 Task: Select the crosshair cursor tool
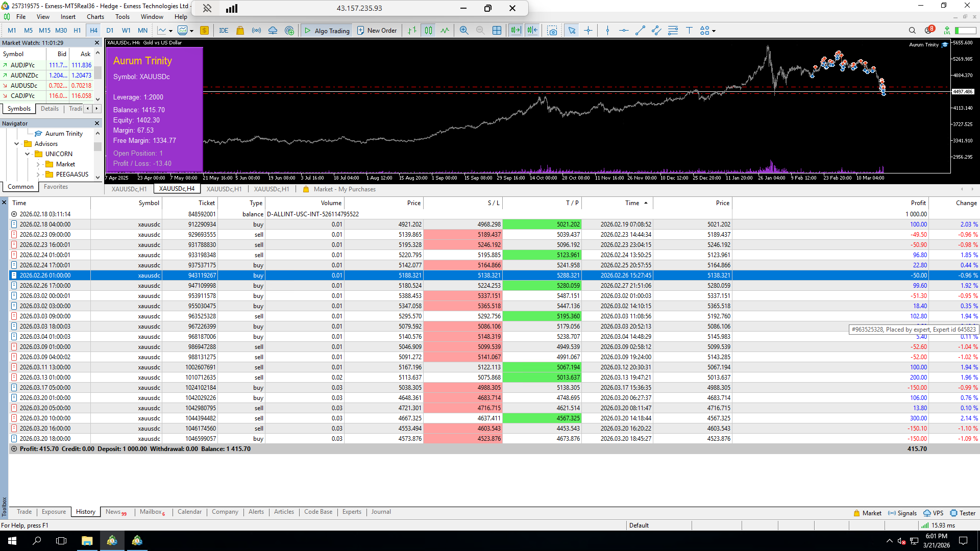click(588, 31)
